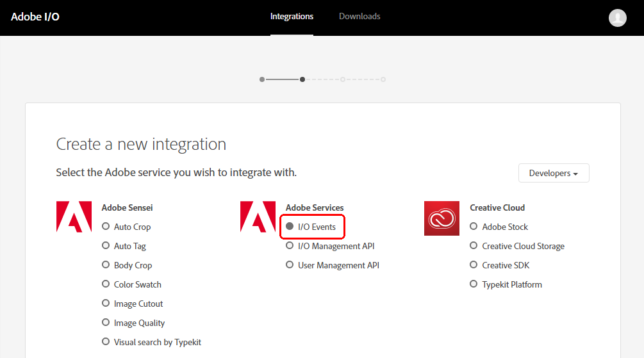644x358 pixels.
Task: Switch to the Integrations tab
Action: coord(292,17)
